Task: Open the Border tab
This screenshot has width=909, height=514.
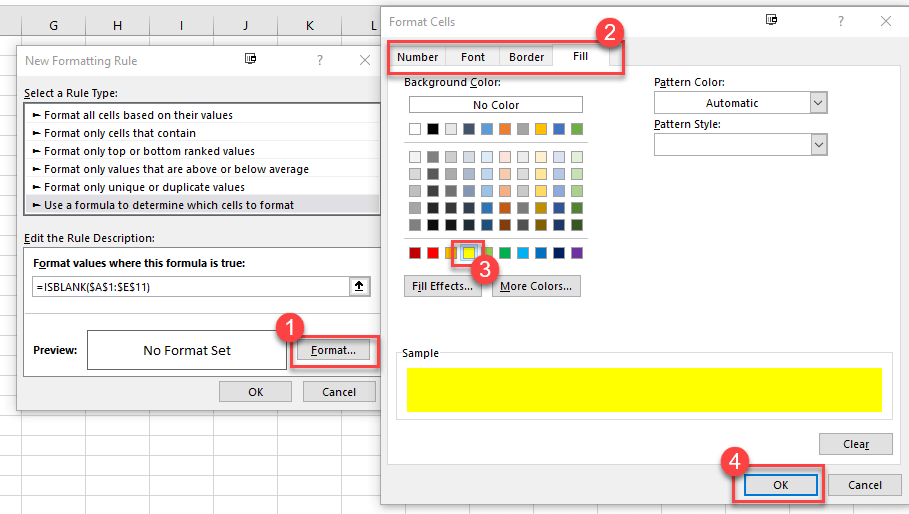Action: click(526, 57)
